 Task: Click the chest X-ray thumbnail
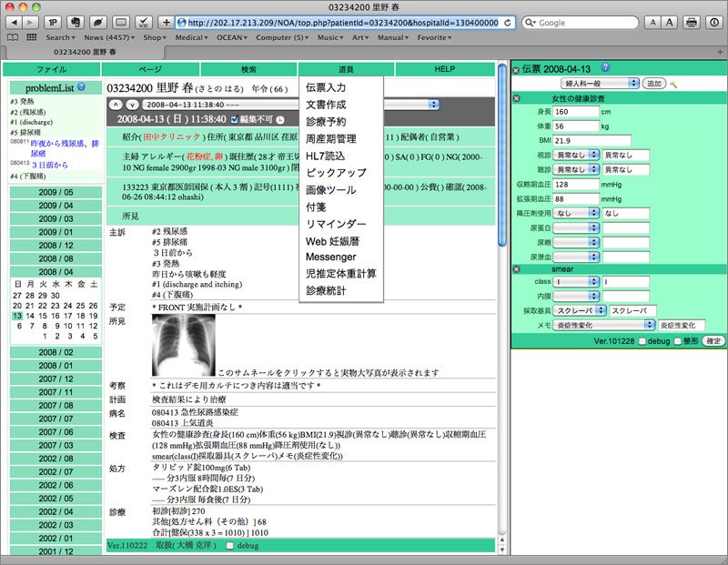pyautogui.click(x=184, y=345)
